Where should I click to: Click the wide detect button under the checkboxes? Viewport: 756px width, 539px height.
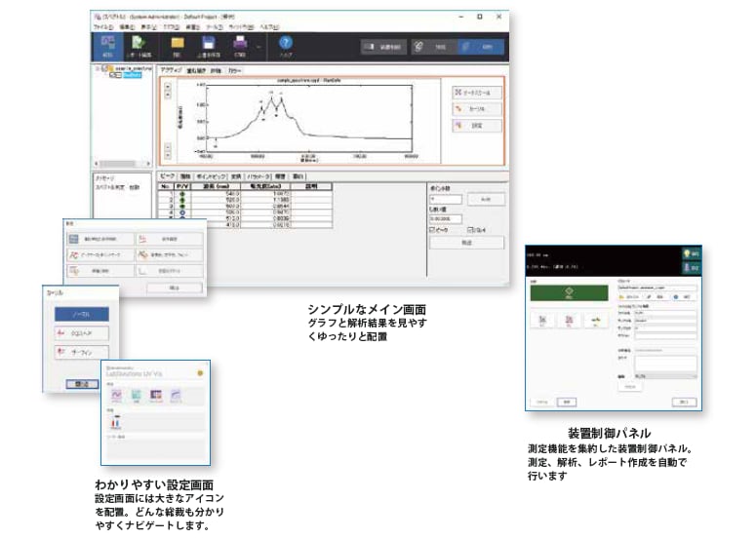466,243
